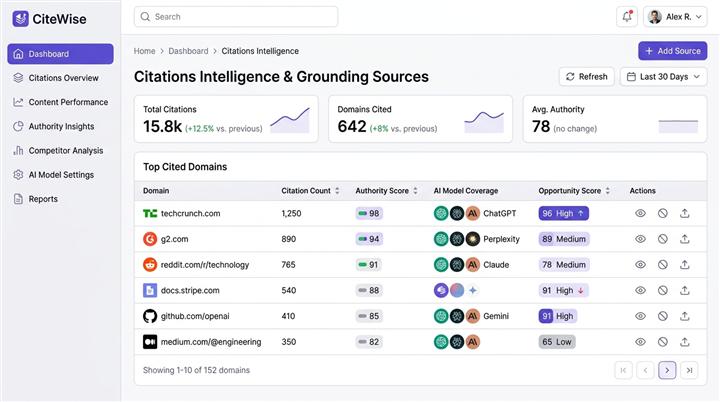Click the 65 Low opportunity badge
This screenshot has height=402, width=720.
point(557,342)
